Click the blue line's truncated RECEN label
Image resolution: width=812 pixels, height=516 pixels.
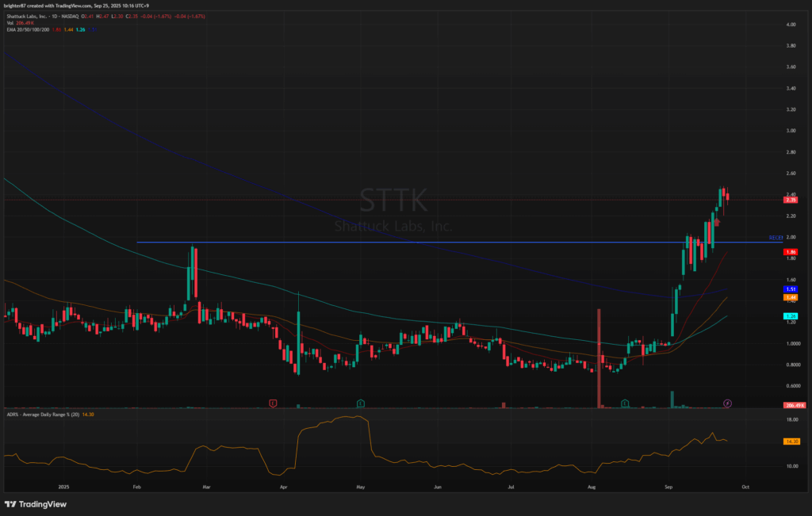(776, 238)
